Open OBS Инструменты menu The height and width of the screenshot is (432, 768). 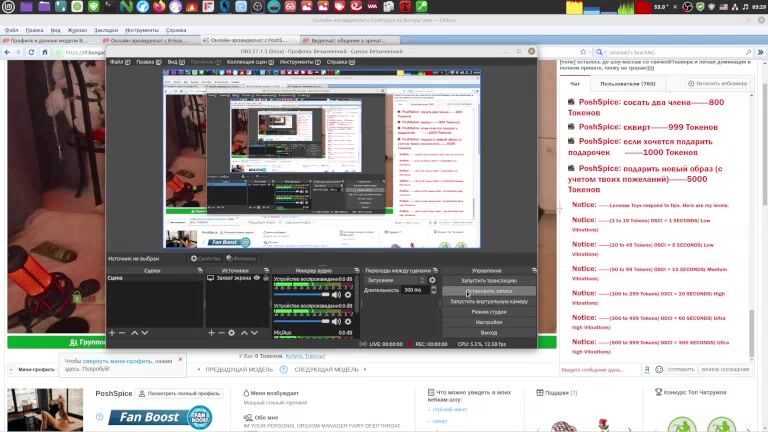click(297, 62)
